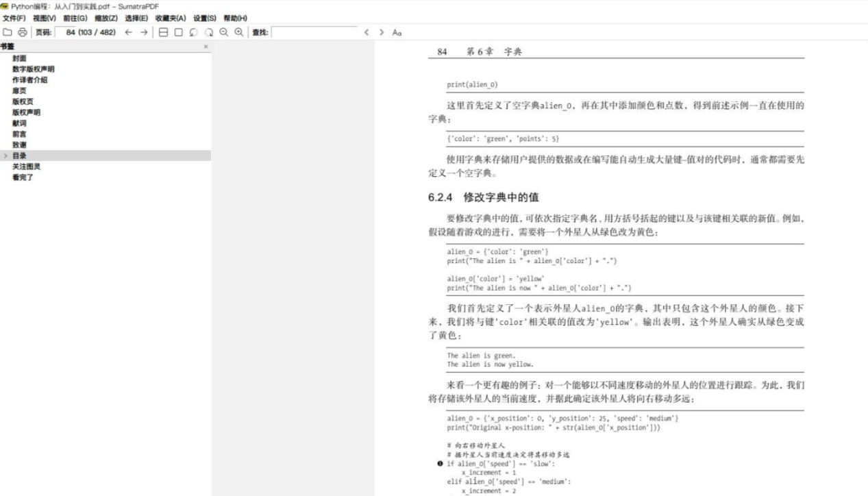868x496 pixels.
Task: Select the single page layout icon
Action: [178, 32]
